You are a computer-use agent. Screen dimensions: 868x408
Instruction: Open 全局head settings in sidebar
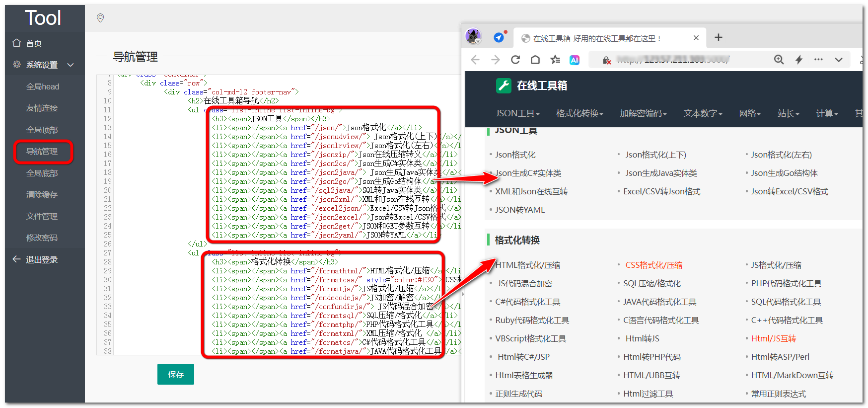tap(43, 86)
